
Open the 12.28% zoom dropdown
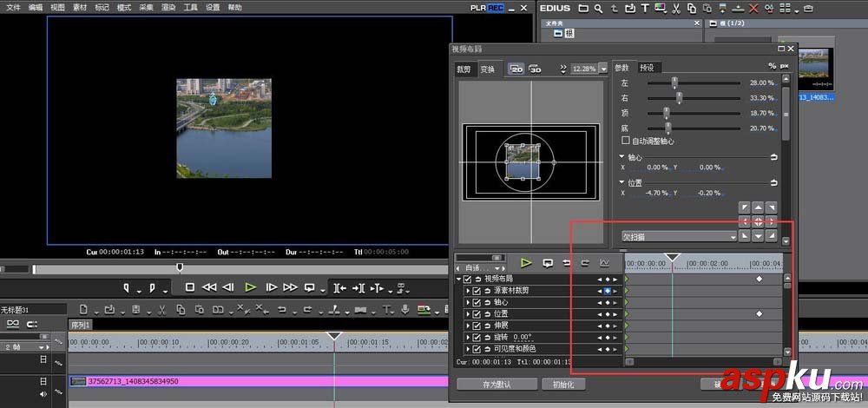[602, 69]
